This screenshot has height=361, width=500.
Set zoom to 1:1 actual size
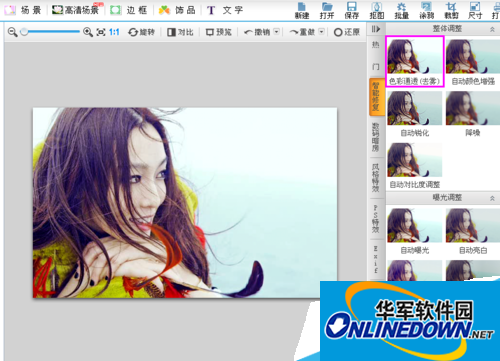[114, 32]
